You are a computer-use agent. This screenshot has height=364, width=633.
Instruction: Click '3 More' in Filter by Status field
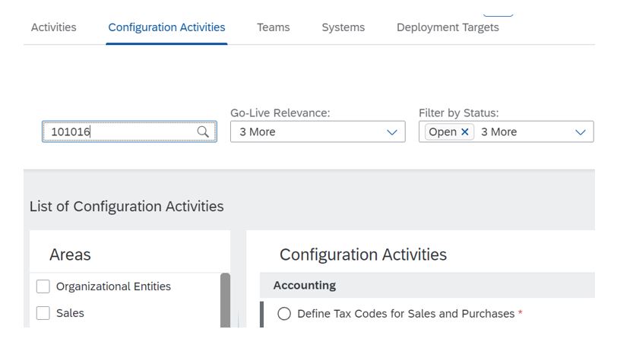[x=499, y=132]
